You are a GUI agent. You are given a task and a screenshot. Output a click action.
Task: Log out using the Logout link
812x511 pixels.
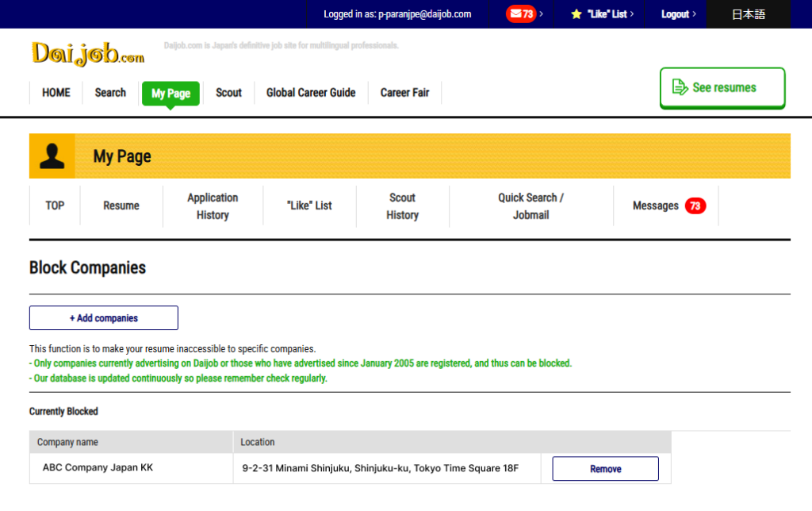coord(678,14)
